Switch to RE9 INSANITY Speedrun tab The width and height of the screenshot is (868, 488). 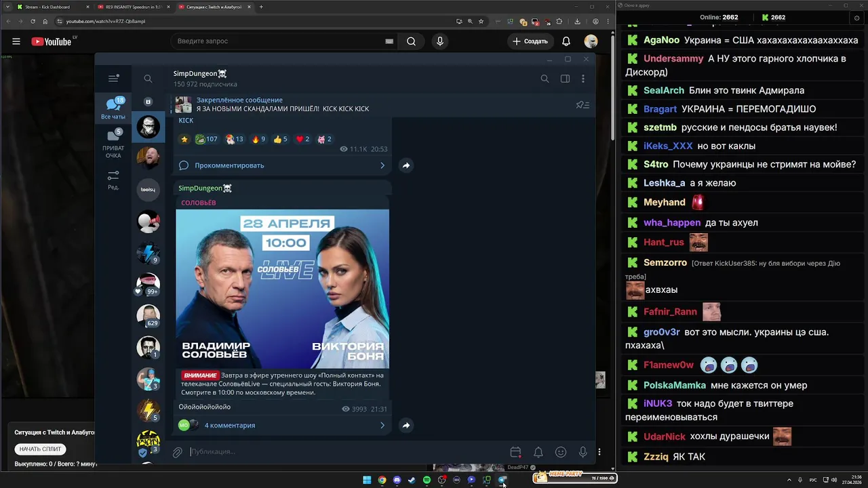(x=132, y=7)
